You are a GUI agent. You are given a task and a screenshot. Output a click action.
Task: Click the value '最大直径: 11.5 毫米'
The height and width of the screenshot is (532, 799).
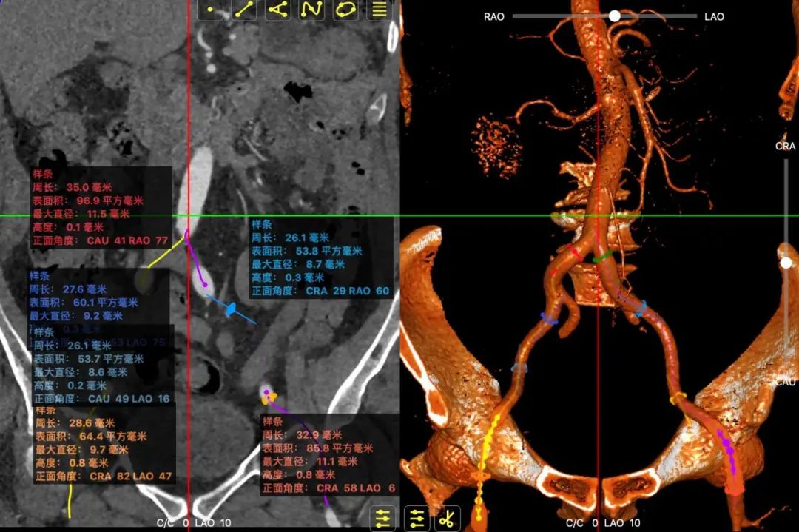[81, 214]
